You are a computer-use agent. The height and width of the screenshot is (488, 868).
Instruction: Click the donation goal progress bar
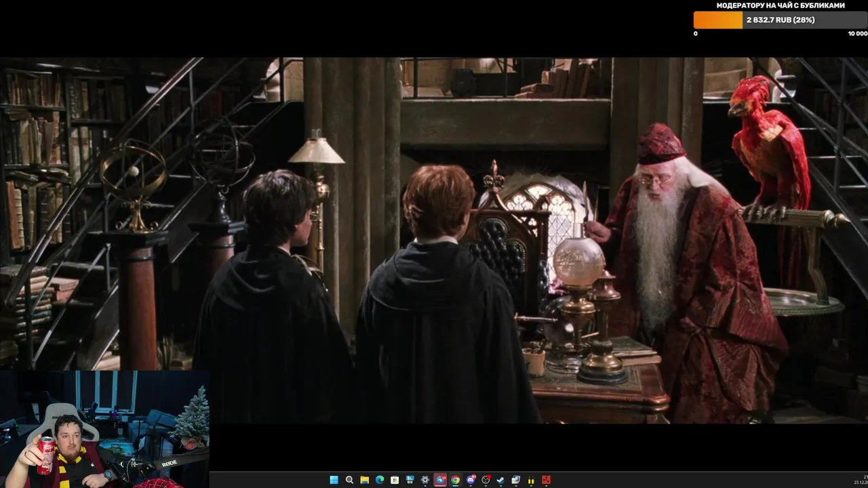pos(781,20)
